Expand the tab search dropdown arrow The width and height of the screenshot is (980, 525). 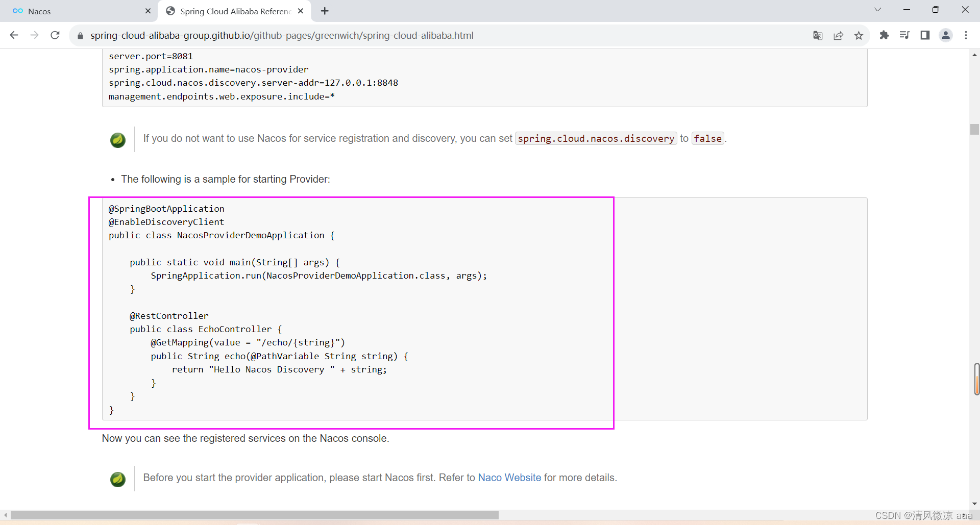tap(877, 10)
